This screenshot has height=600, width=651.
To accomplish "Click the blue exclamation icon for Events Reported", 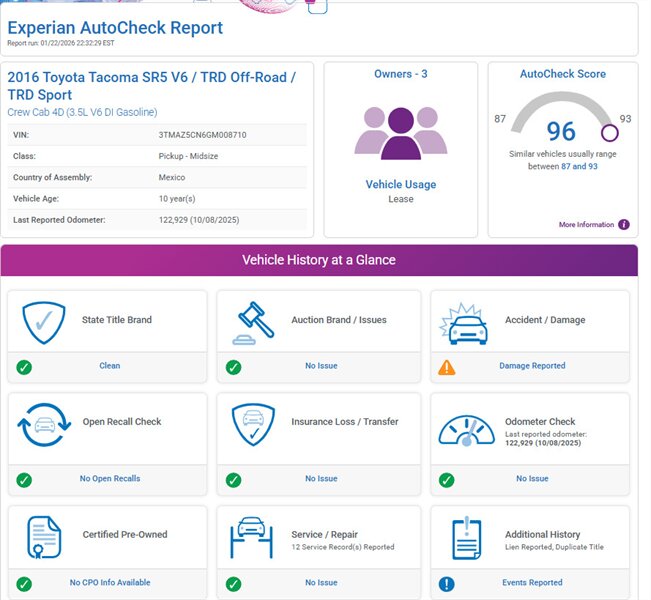I will point(447,583).
